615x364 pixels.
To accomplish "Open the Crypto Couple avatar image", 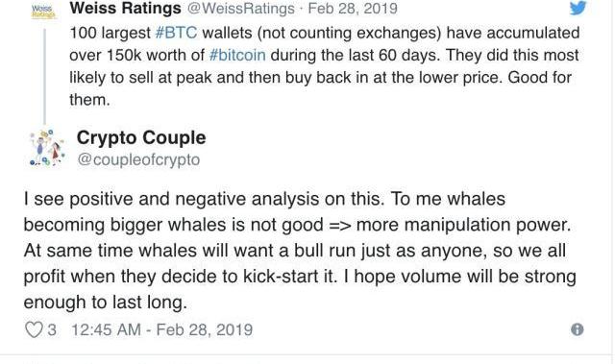I will click(x=47, y=148).
